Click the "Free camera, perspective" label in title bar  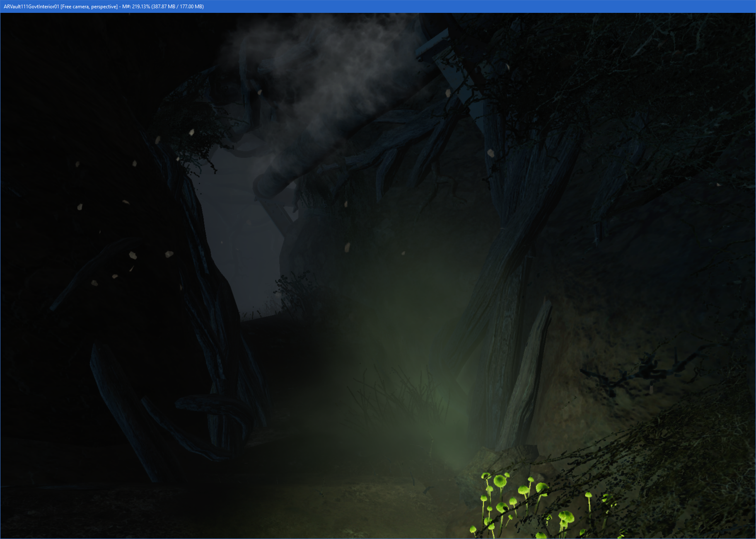coord(89,7)
